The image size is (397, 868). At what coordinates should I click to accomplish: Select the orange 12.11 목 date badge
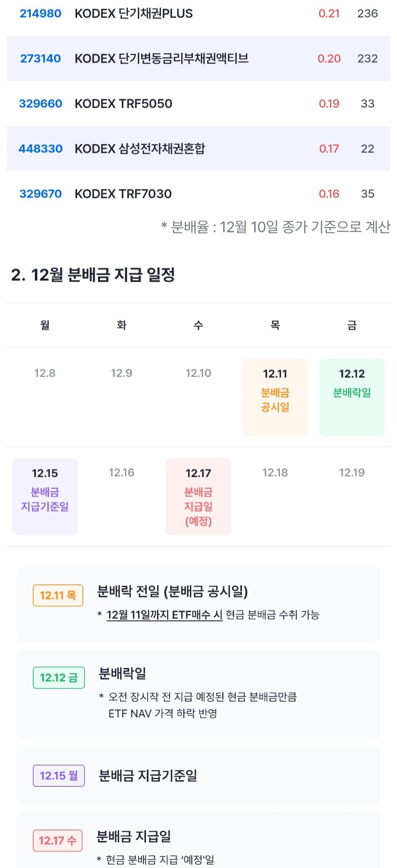click(x=58, y=595)
